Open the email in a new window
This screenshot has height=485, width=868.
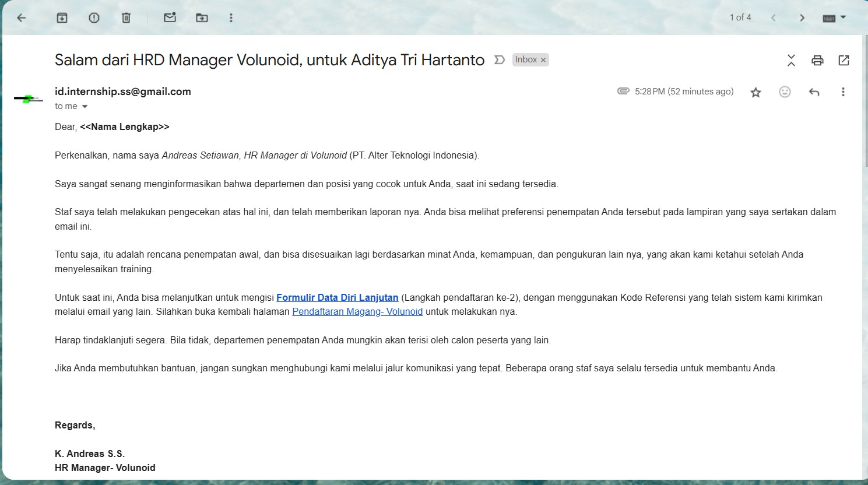844,60
